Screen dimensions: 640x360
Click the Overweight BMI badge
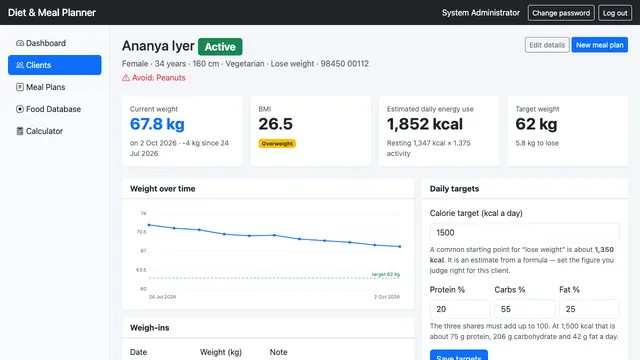pos(277,144)
